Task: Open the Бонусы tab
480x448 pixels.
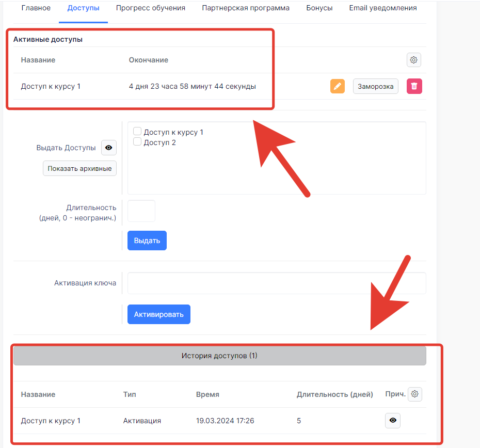Action: pyautogui.click(x=319, y=8)
